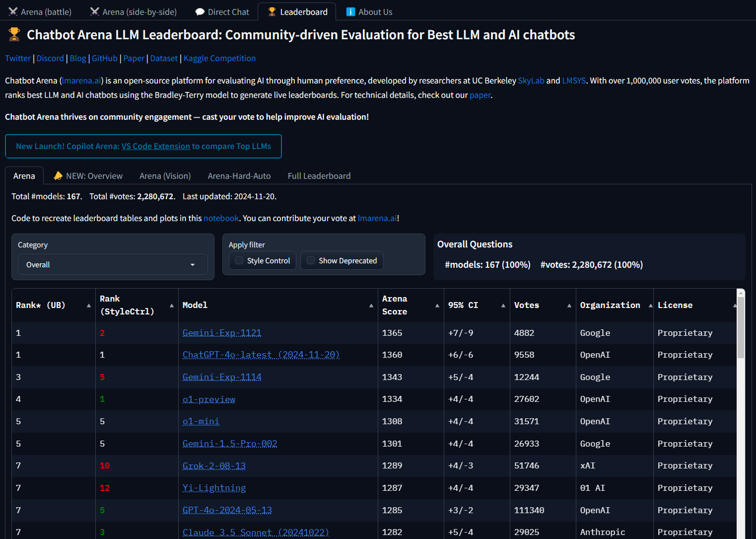756x539 pixels.
Task: Enable the Style Control checkbox
Action: (239, 260)
